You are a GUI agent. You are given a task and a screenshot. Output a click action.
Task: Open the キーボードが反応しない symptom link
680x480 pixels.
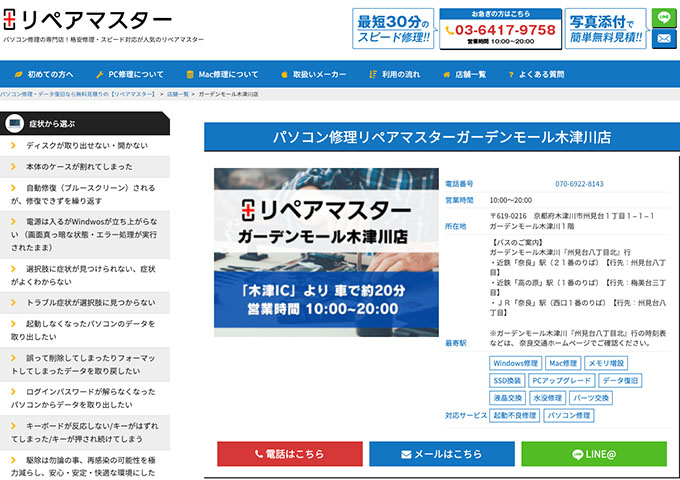coord(85,432)
